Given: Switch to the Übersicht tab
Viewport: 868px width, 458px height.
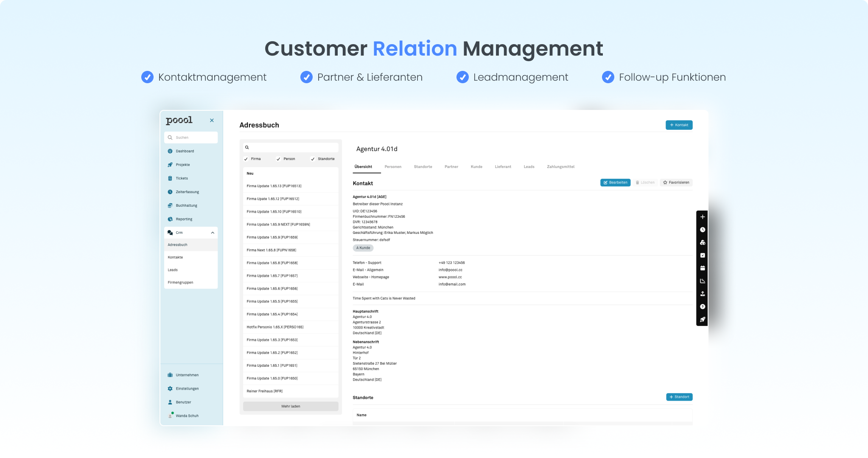Looking at the screenshot, I should 363,167.
